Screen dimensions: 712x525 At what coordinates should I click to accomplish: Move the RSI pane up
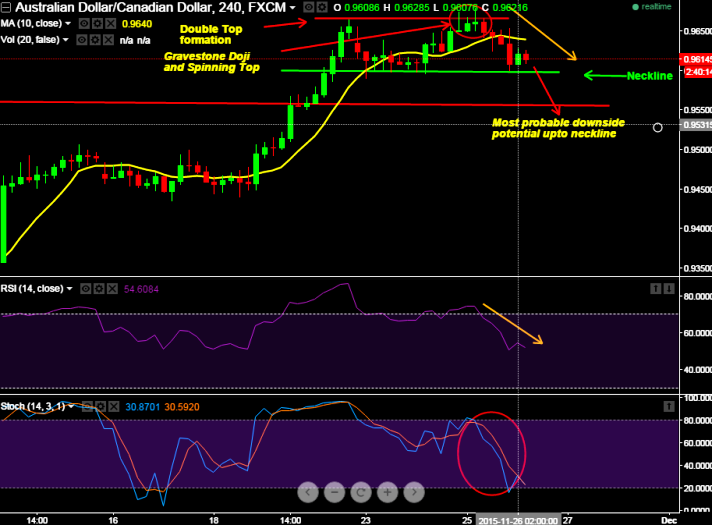[656, 288]
